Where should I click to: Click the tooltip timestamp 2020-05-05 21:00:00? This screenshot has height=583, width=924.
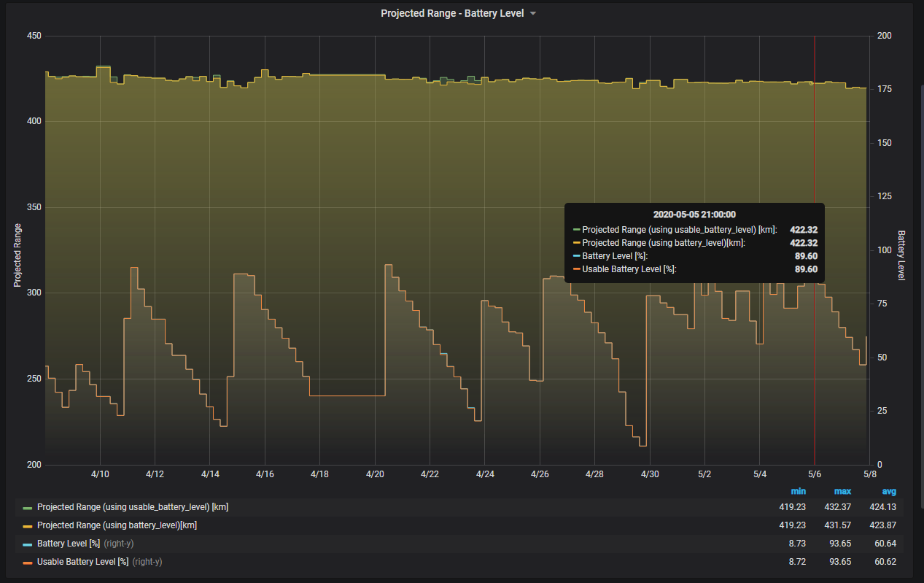694,215
